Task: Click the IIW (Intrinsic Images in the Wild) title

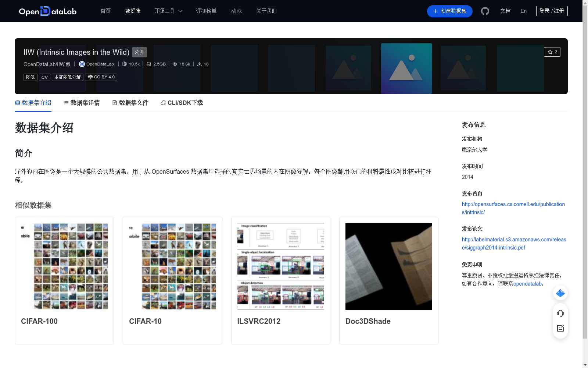Action: point(76,52)
